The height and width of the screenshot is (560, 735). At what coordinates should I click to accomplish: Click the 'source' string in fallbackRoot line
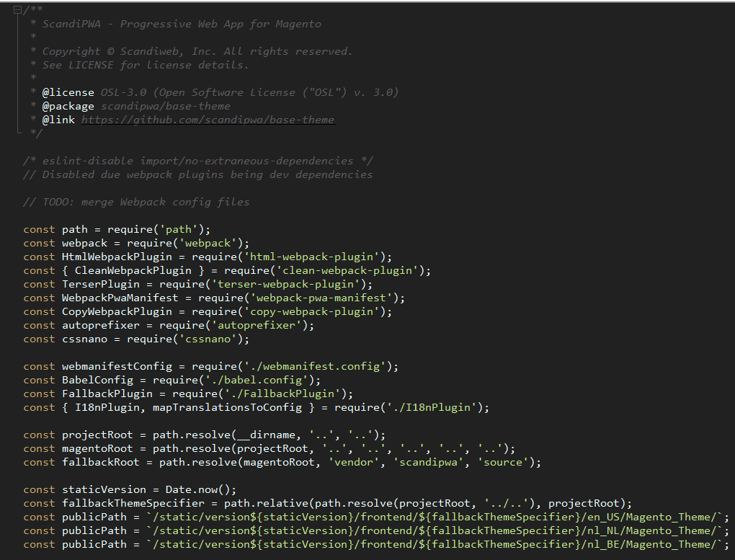click(502, 463)
